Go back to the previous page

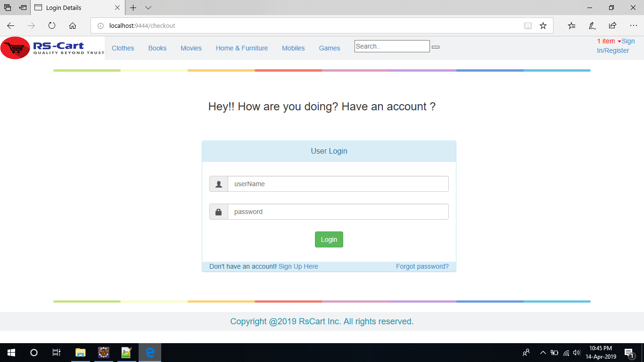pyautogui.click(x=11, y=25)
